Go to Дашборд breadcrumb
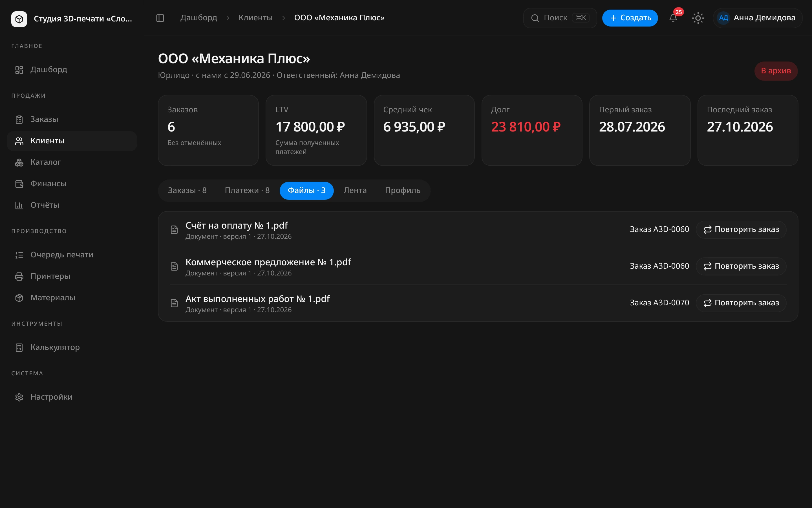Screen dimensions: 812x508 (199, 18)
